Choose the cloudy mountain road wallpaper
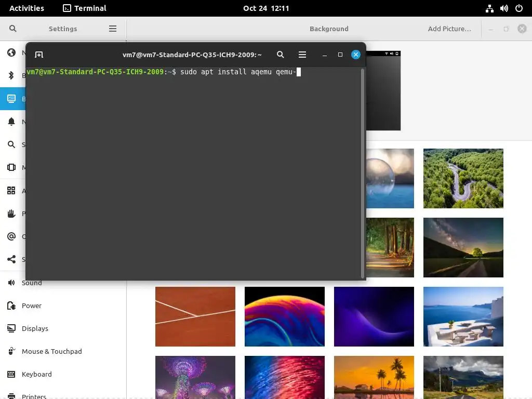This screenshot has width=532, height=399. pyautogui.click(x=463, y=377)
